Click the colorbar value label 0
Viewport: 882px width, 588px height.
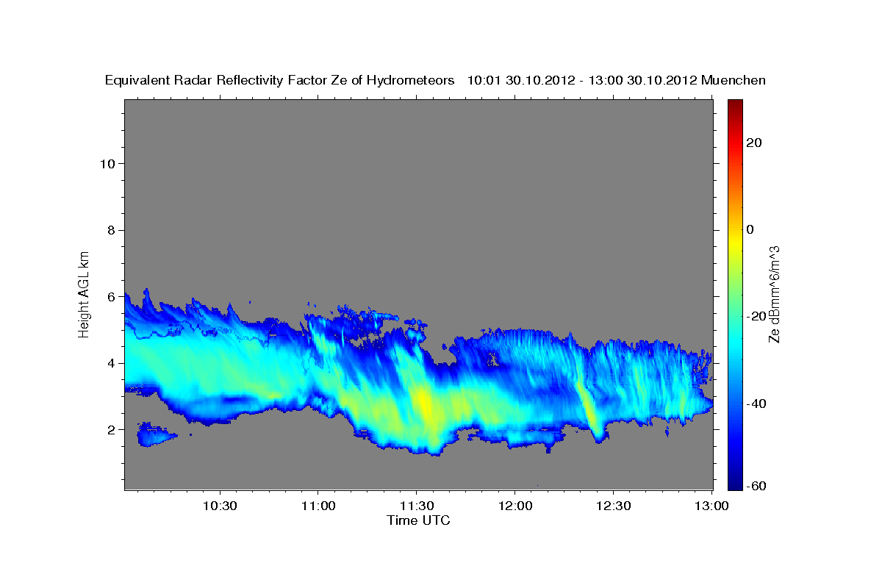(x=750, y=229)
